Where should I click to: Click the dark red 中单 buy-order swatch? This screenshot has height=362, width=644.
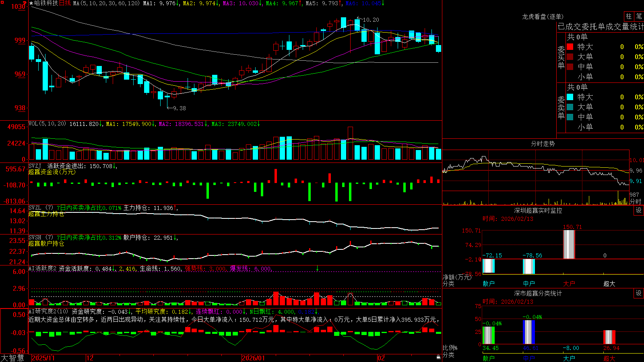(x=570, y=67)
